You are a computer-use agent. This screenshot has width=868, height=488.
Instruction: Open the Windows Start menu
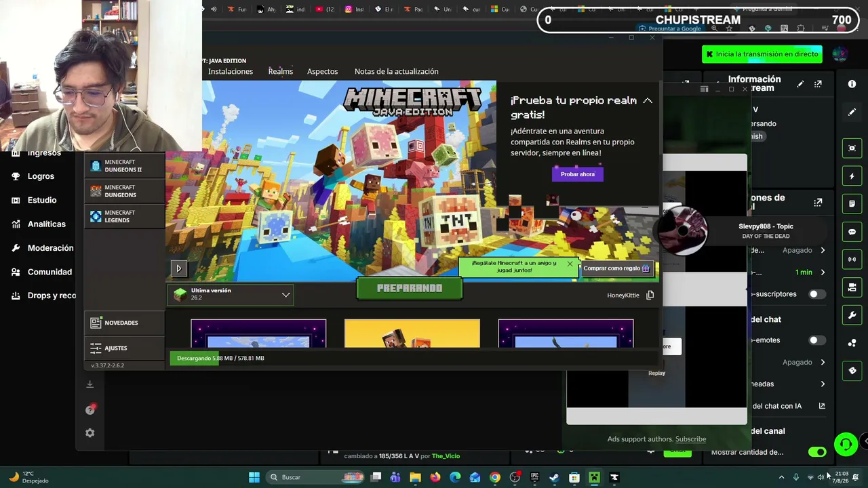(254, 477)
